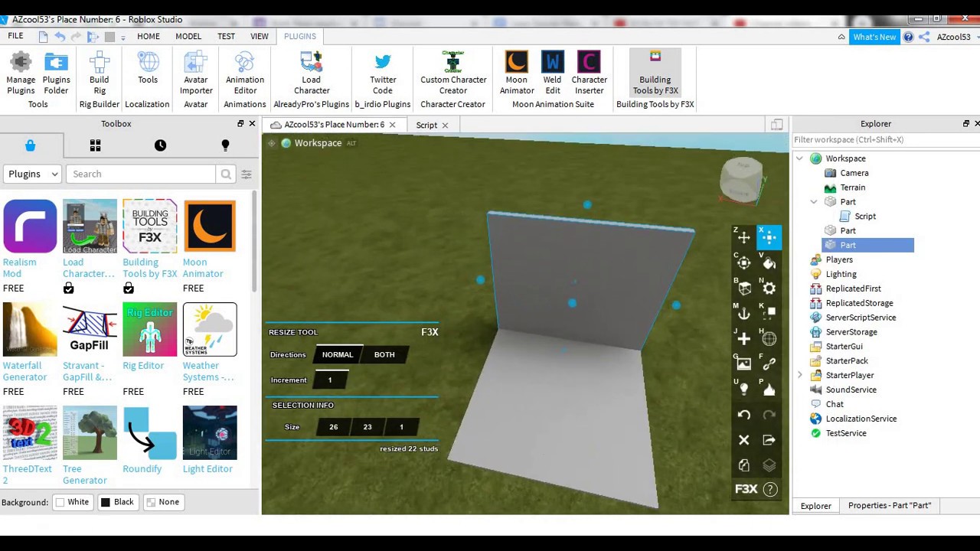Set resize Directions to BOTH

tap(384, 354)
